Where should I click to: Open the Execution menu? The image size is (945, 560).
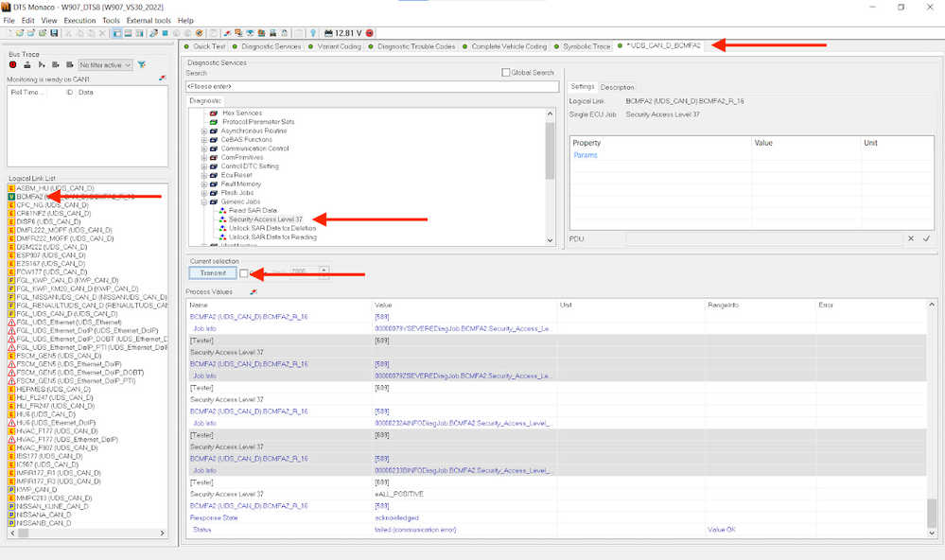(79, 21)
